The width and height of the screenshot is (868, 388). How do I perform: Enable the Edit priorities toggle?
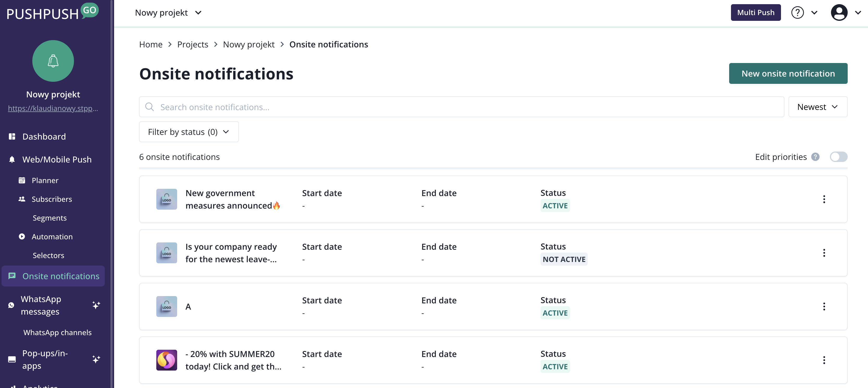pos(838,157)
